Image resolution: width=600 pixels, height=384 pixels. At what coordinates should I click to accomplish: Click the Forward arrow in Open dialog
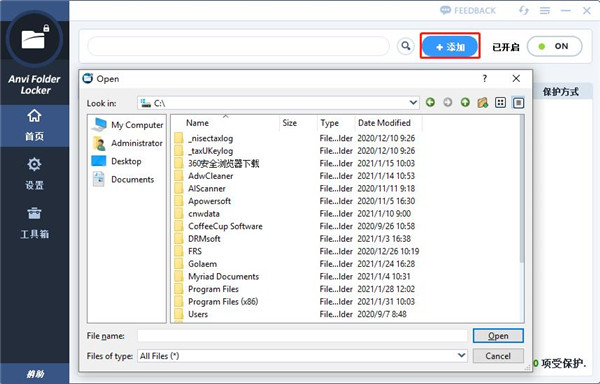(x=448, y=103)
